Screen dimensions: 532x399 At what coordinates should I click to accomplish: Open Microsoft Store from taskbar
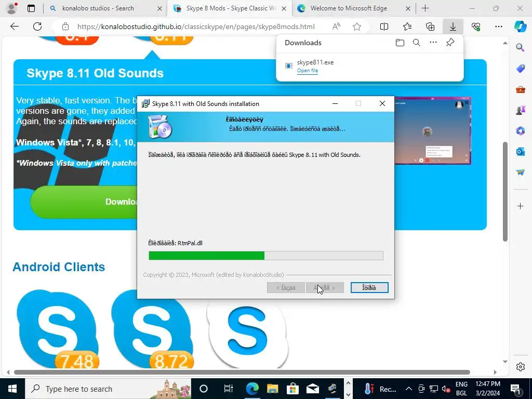[292, 389]
